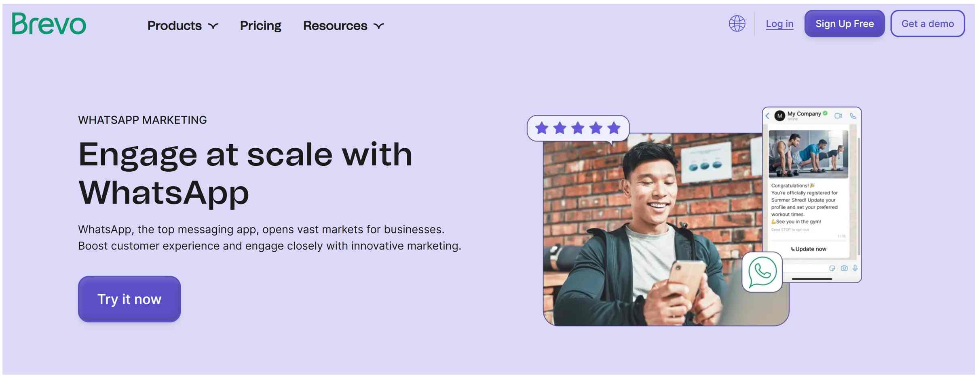980x377 pixels.
Task: Expand the Resources dropdown menu
Action: [343, 25]
